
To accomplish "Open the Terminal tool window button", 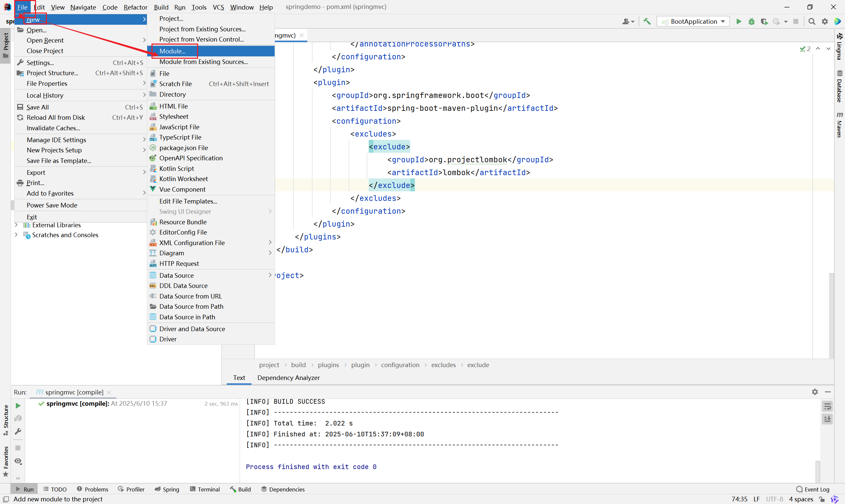I will point(205,489).
